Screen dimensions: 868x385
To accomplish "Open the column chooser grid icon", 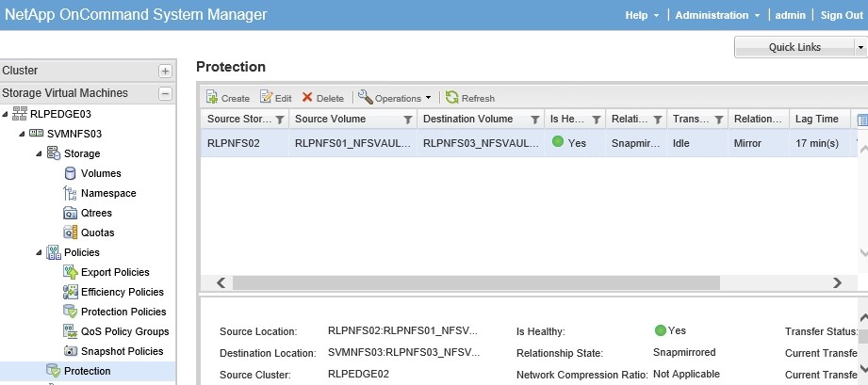I will [x=861, y=120].
